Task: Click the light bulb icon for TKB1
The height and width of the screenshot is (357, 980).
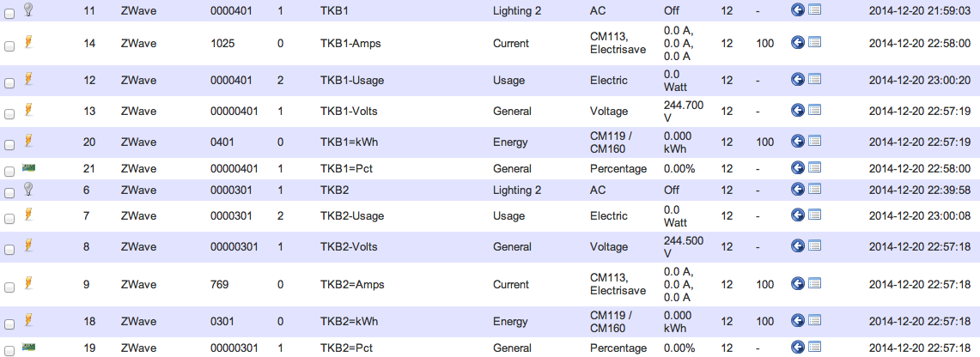Action: (27, 9)
